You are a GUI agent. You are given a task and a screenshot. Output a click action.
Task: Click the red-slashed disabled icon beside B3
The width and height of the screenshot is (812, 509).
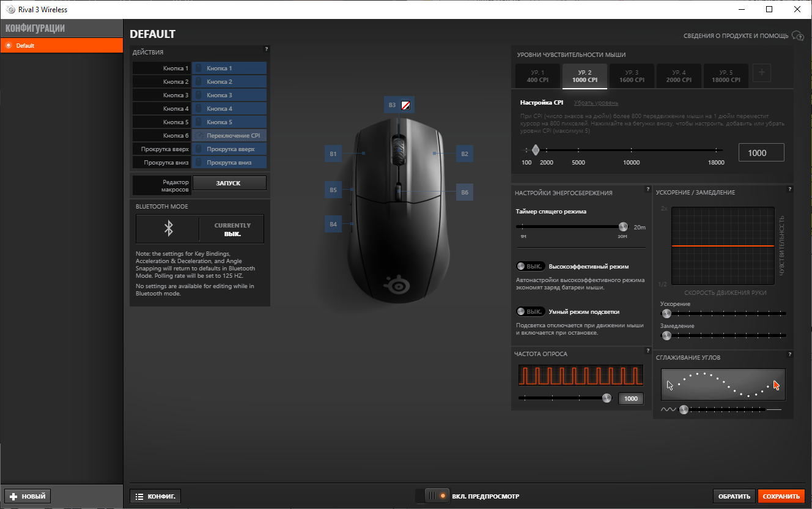coord(405,105)
